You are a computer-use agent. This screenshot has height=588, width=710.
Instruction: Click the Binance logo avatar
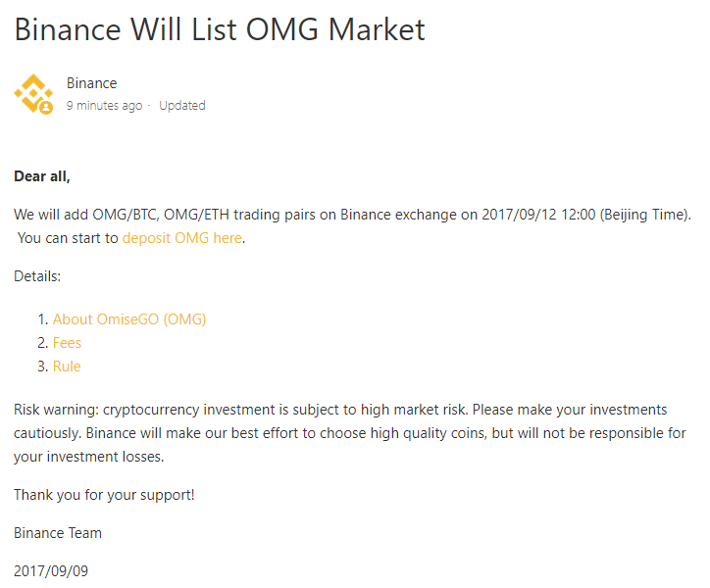(32, 93)
